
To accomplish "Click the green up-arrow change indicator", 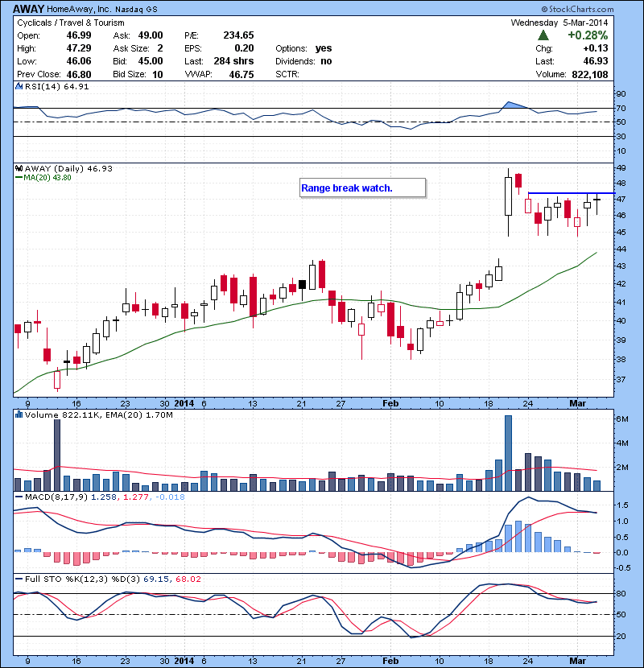I will click(x=543, y=35).
